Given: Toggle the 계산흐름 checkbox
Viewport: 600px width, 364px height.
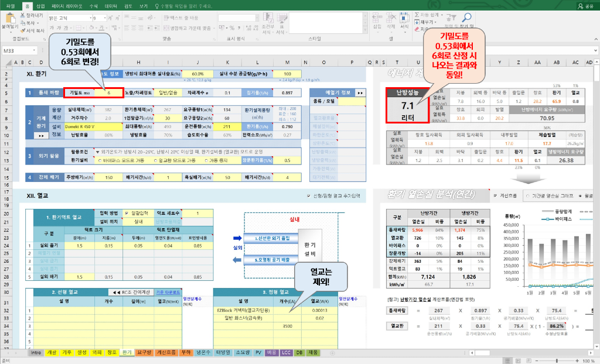Looking at the screenshot, I should [x=496, y=195].
